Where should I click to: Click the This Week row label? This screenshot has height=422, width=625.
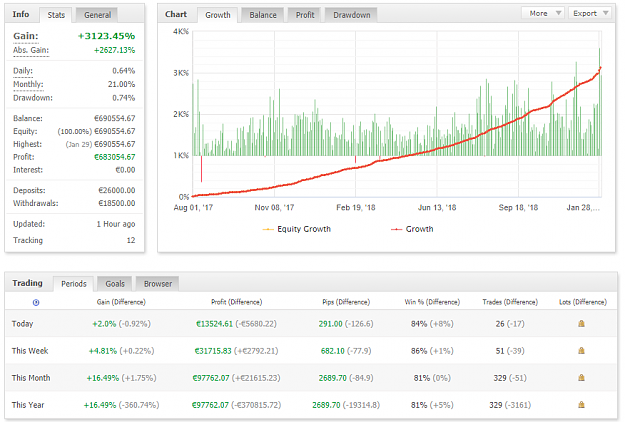coord(30,351)
